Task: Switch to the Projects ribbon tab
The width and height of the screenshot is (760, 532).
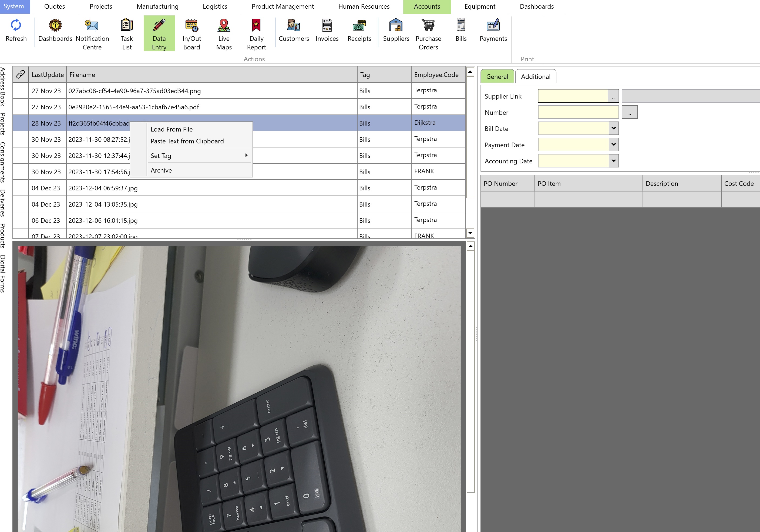Action: (x=101, y=6)
